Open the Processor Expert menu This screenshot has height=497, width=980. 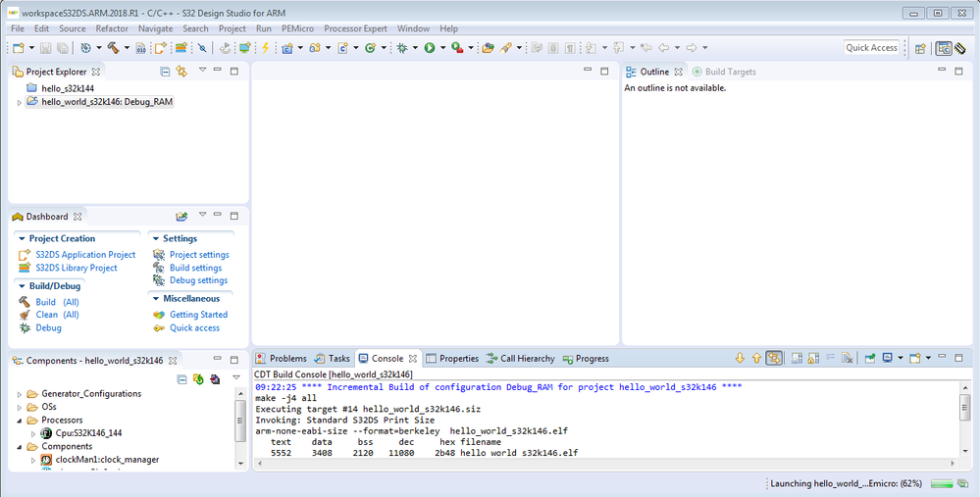pyautogui.click(x=355, y=28)
